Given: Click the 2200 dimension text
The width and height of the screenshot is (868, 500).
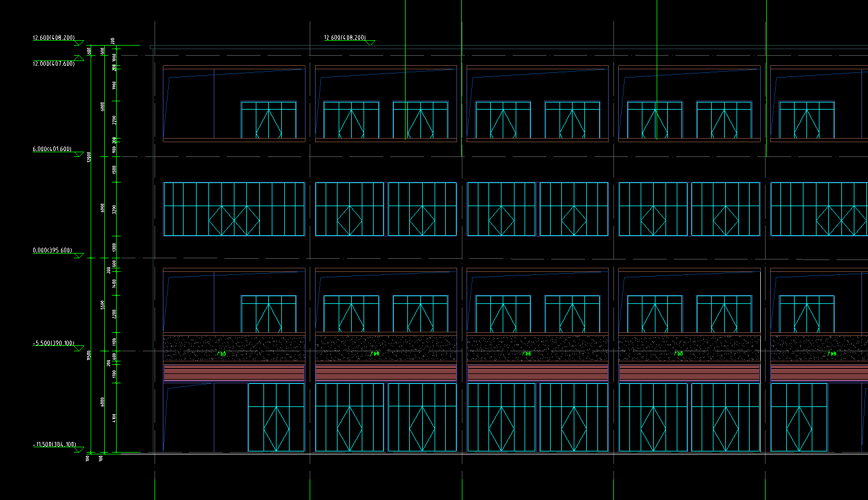Looking at the screenshot, I should 114,314.
